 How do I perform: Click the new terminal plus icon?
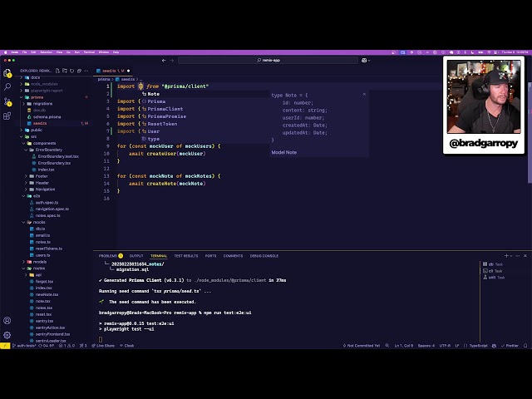click(506, 256)
